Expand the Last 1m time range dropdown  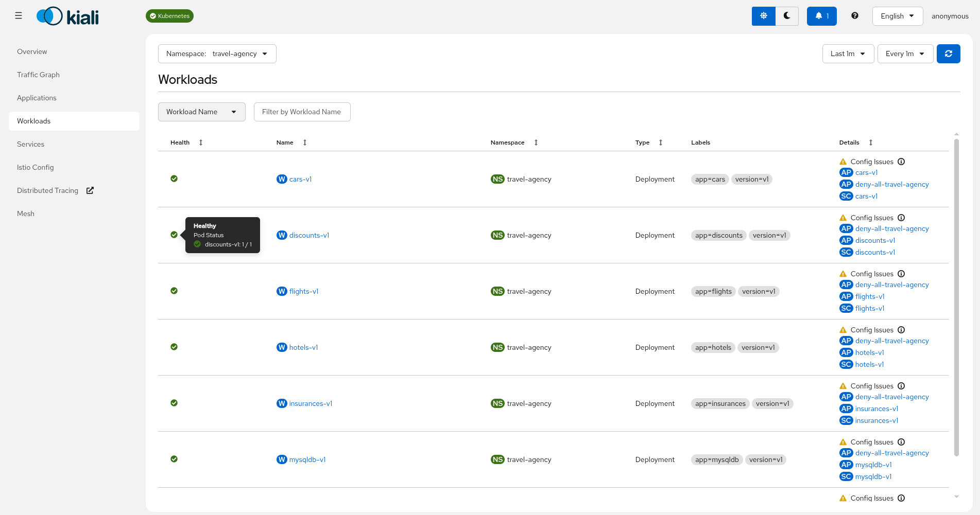pos(848,54)
